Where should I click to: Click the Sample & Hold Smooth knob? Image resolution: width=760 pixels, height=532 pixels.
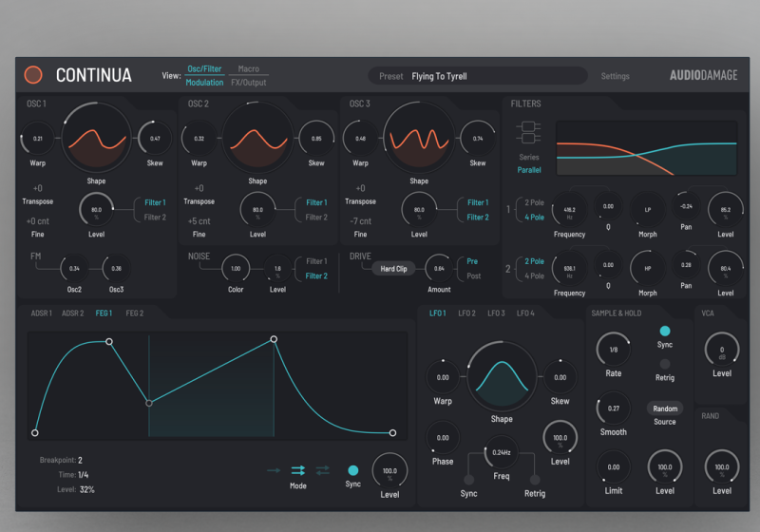coord(613,408)
